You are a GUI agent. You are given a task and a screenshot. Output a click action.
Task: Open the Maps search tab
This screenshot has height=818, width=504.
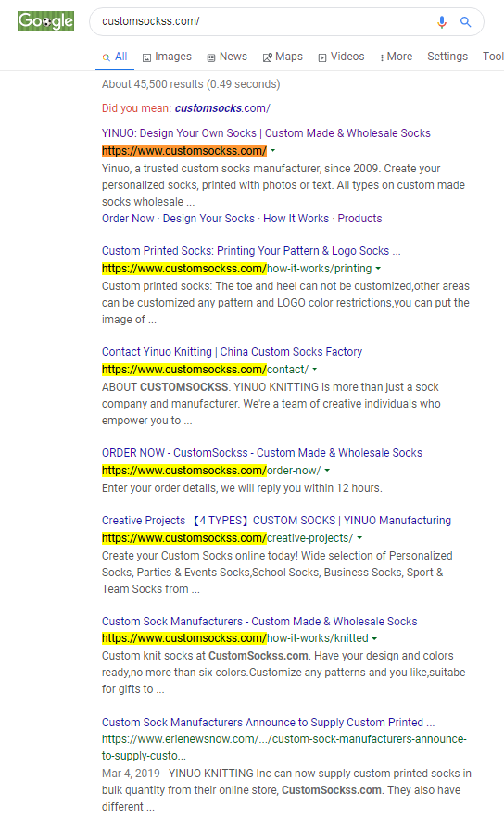283,57
